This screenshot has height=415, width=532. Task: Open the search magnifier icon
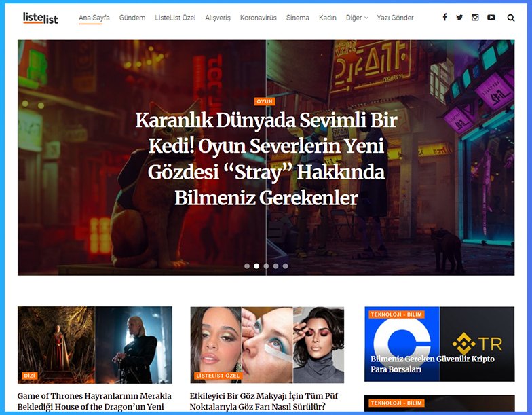pyautogui.click(x=510, y=18)
